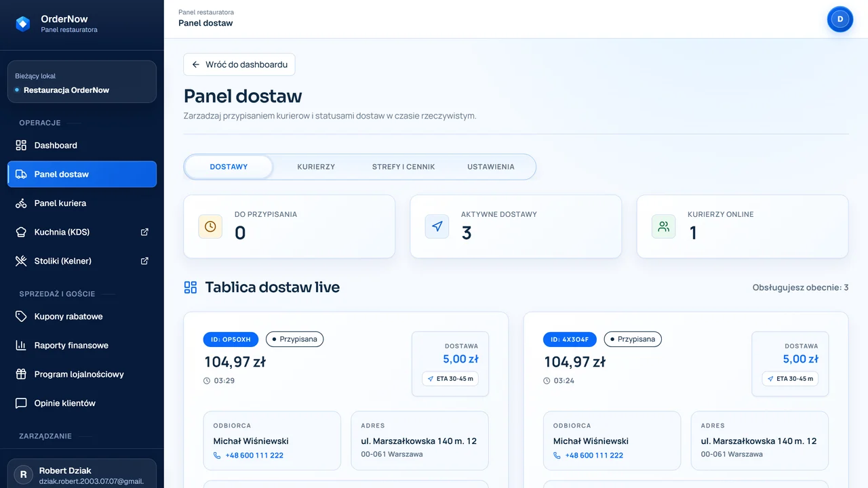Open Raporty finansowe in the sidebar
The image size is (868, 488).
[82, 345]
